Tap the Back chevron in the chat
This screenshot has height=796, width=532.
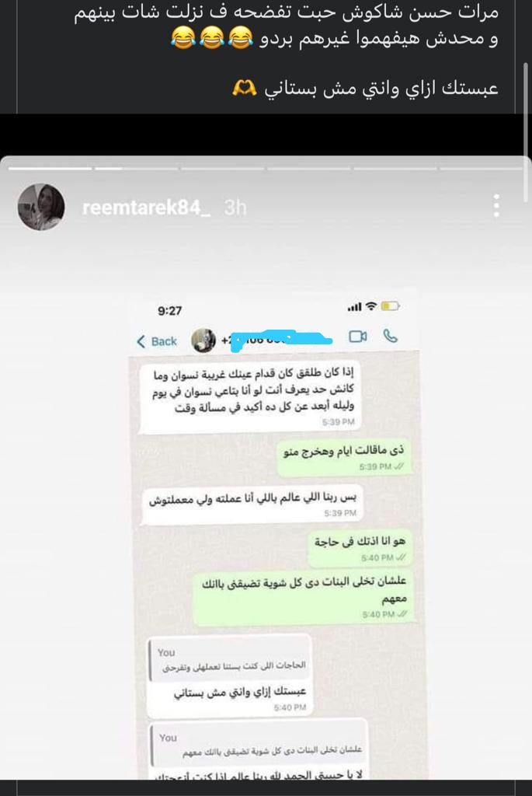141,341
